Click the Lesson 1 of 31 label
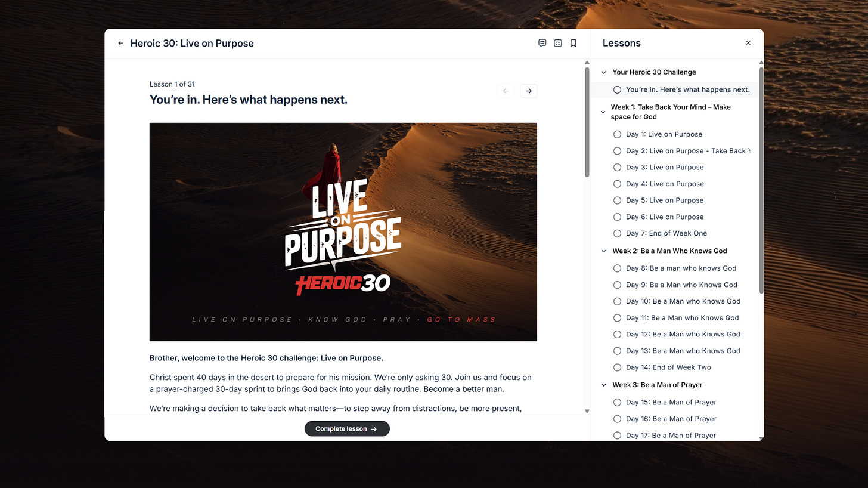The image size is (868, 488). (172, 84)
